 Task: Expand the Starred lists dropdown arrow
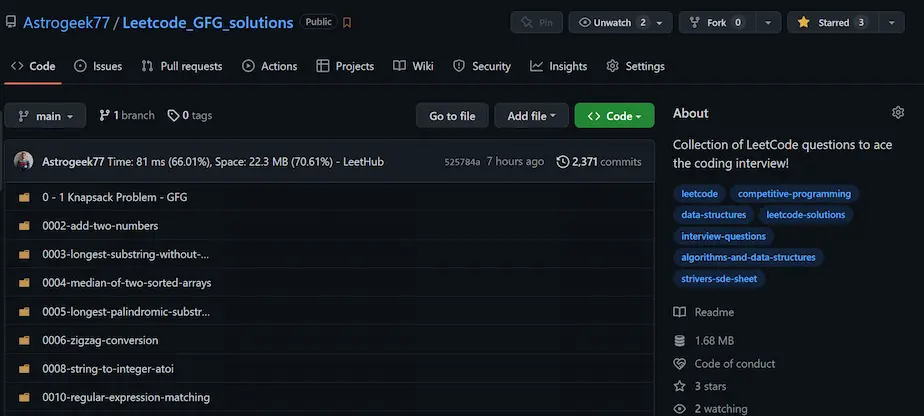[x=892, y=22]
